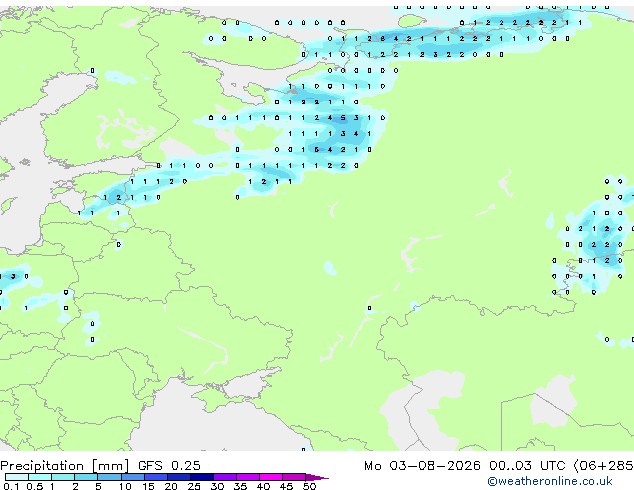The width and height of the screenshot is (634, 490).
Task: Click the 5–10 mm legend color swatch
Action: pos(109,477)
